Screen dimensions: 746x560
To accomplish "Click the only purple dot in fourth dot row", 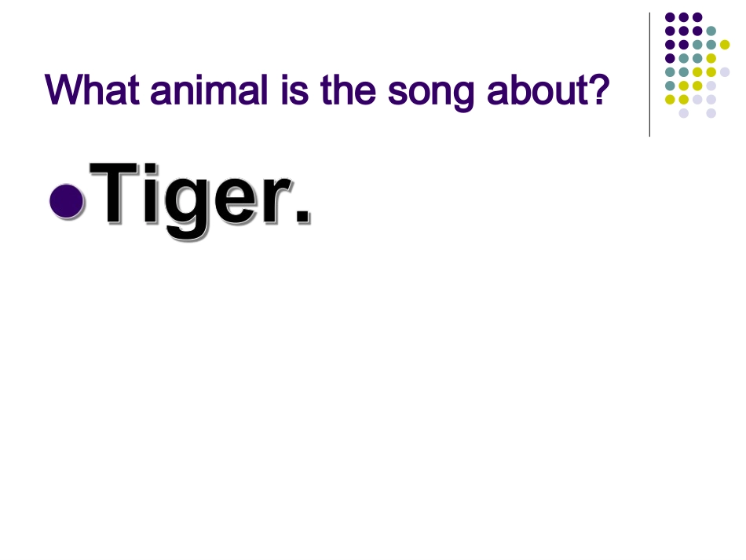I will (x=670, y=58).
